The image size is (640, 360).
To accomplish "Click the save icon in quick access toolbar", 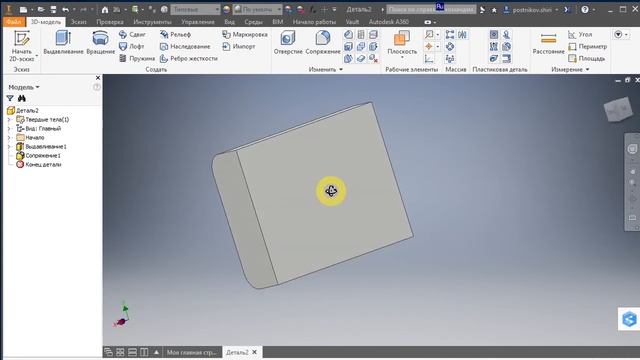I will [53, 9].
